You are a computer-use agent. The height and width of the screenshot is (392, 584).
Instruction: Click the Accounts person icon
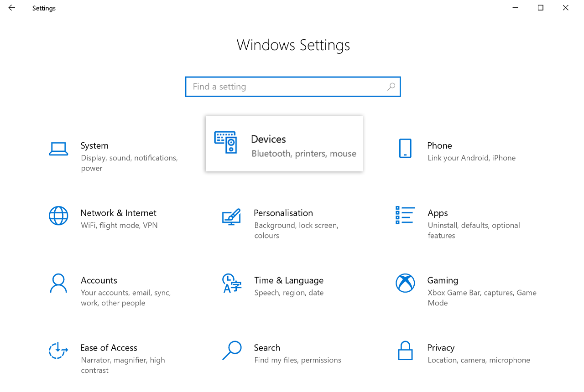58,283
